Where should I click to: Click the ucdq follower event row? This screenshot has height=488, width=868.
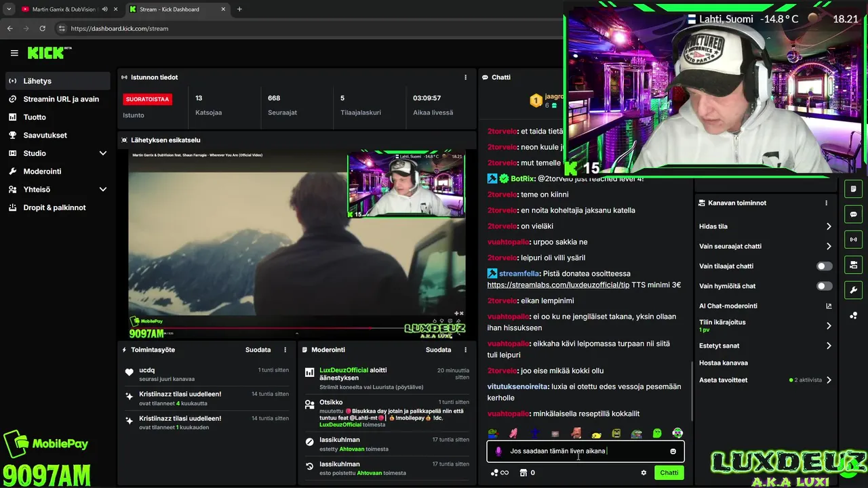pos(207,374)
